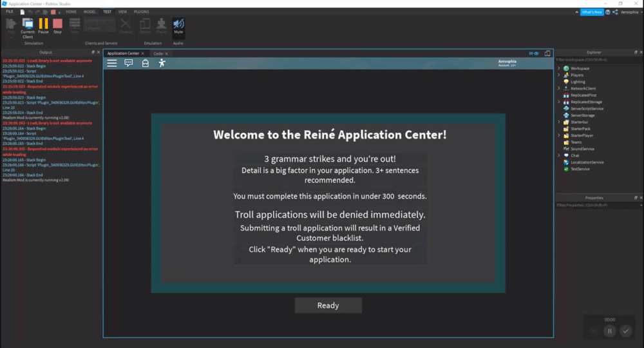Open the Aerosphia account dropdown
This screenshot has width=644, height=348.
coord(631,12)
